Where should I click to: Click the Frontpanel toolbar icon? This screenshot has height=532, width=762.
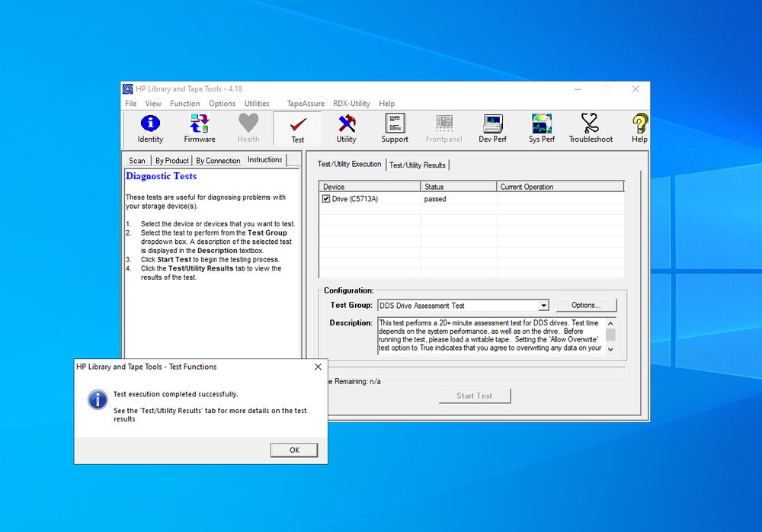point(443,129)
